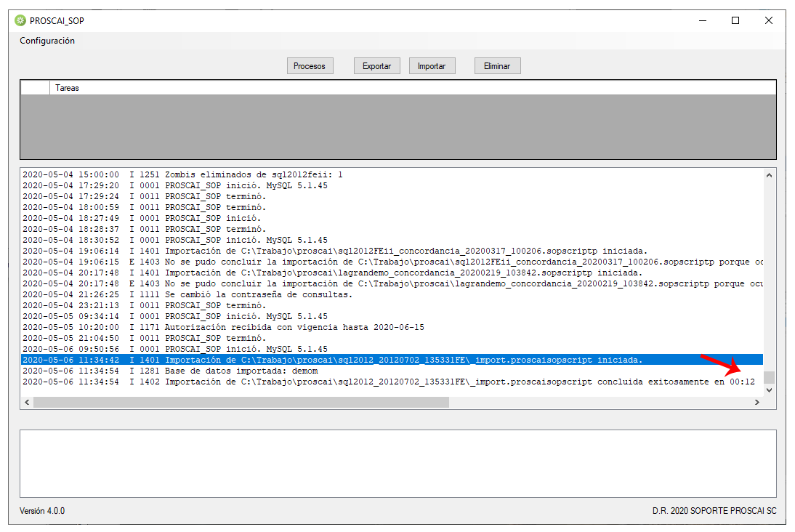
Task: Select the 'Base de datos importada: demom' line
Action: (392, 371)
